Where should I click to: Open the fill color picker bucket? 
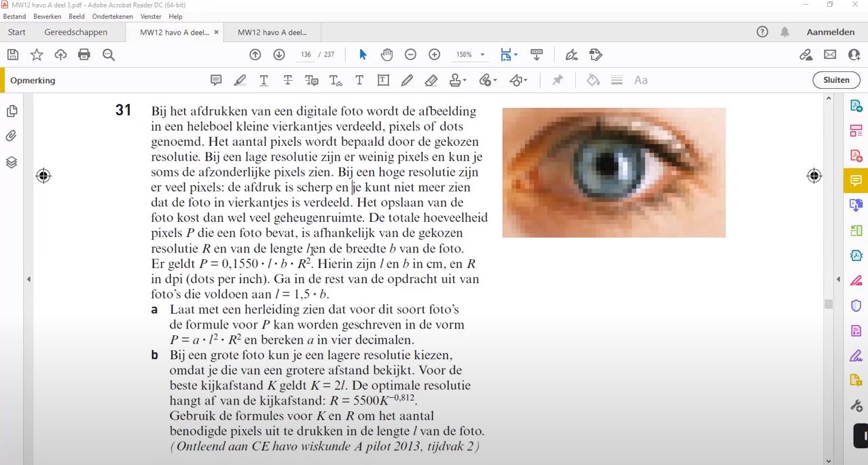point(593,80)
